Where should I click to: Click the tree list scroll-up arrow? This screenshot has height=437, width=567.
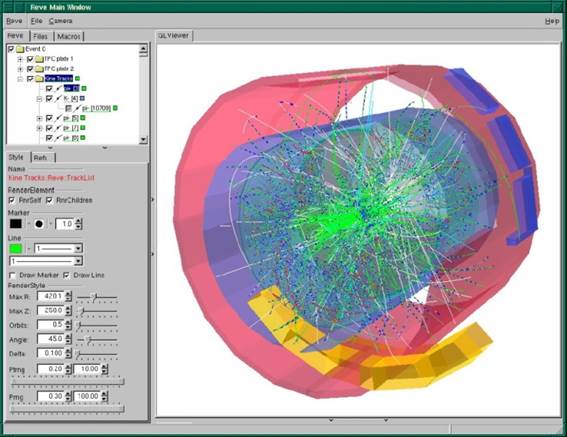143,48
